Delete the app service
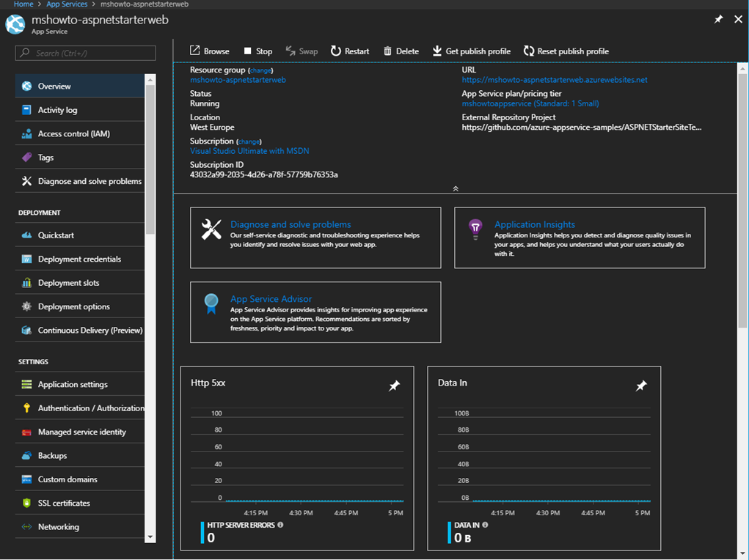The width and height of the screenshot is (749, 560). tap(401, 51)
